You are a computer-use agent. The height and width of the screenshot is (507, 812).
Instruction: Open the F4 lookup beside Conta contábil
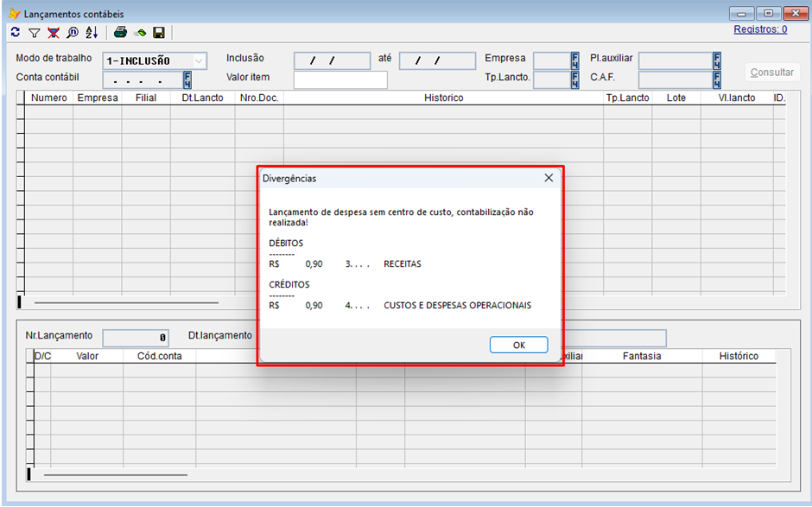point(187,79)
